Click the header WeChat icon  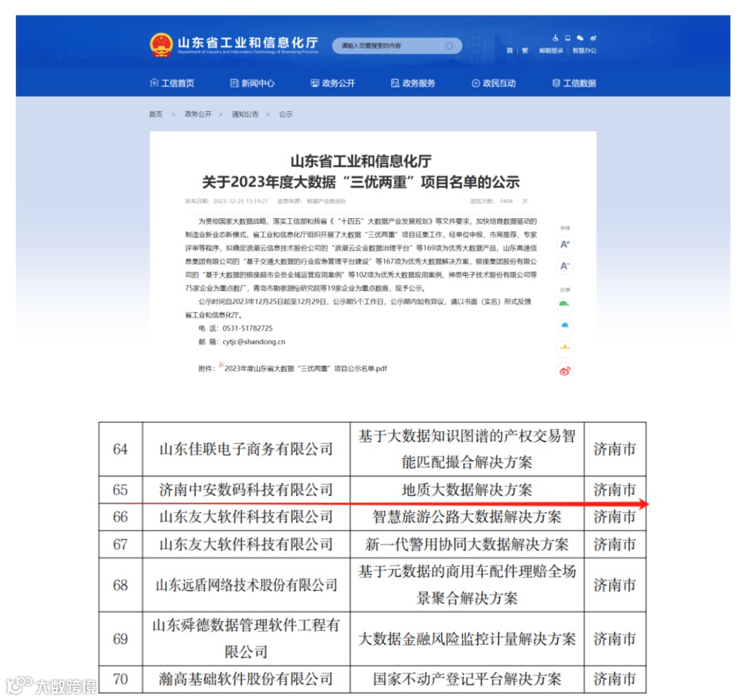pos(580,38)
